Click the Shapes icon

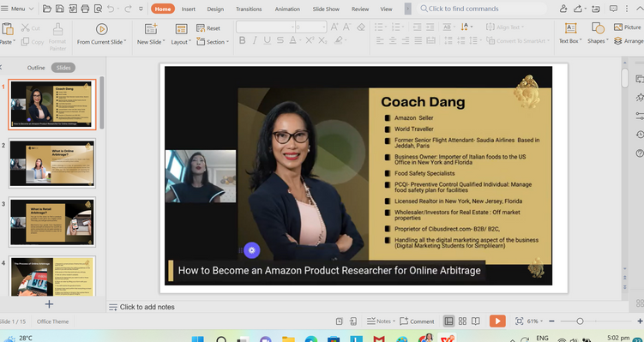598,28
